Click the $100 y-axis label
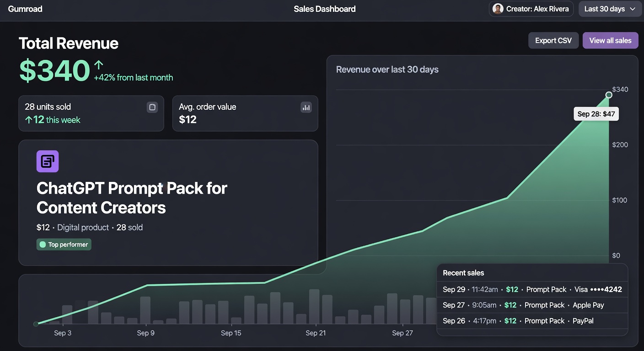644x351 pixels. [x=620, y=200]
